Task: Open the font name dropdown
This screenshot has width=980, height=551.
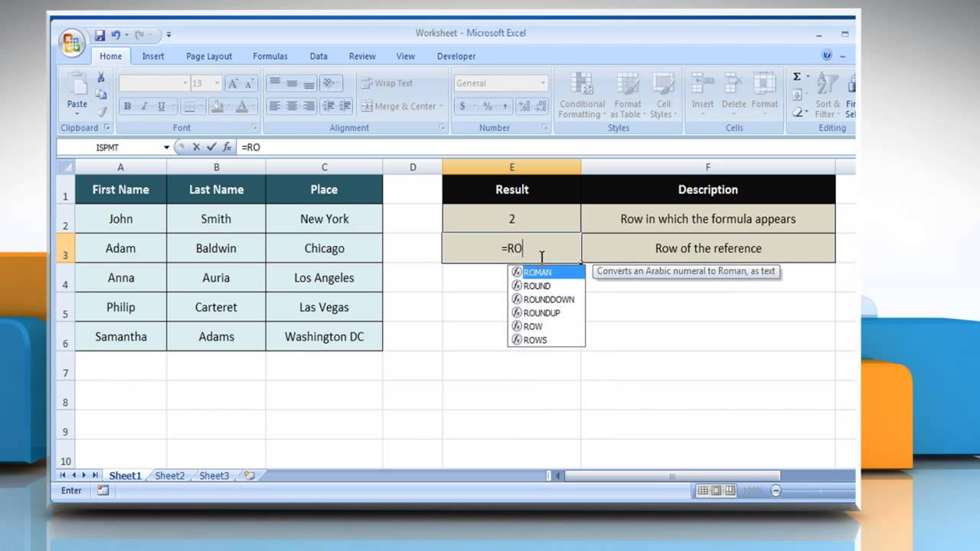Action: pos(185,83)
